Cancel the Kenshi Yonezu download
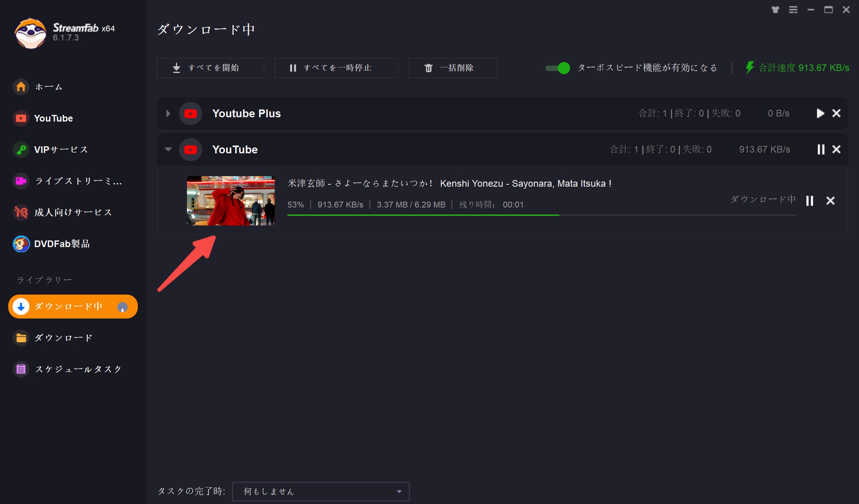 coord(830,201)
